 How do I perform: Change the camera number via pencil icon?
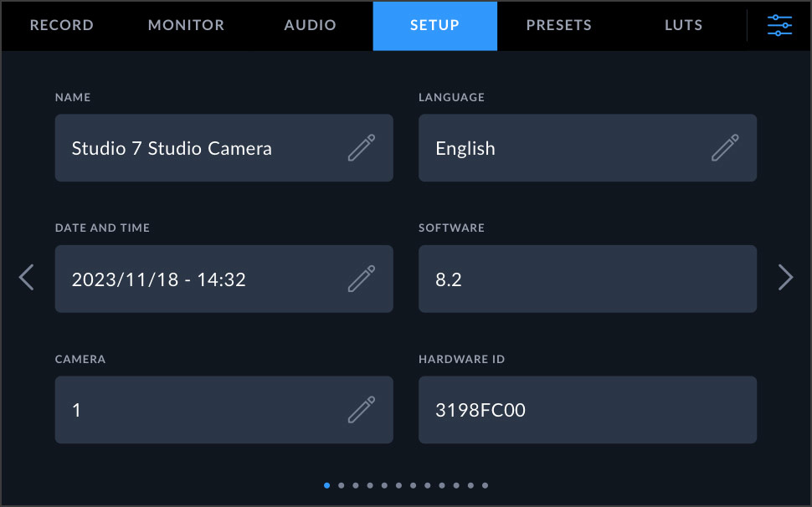[x=362, y=409]
